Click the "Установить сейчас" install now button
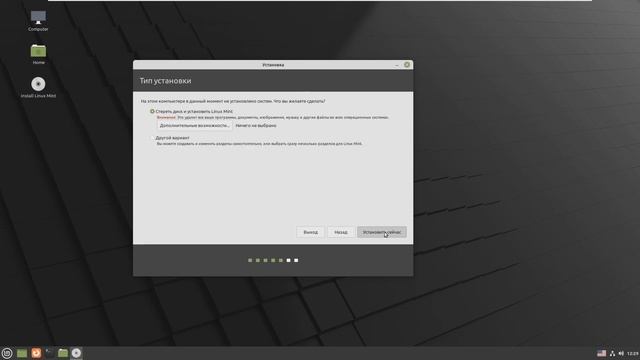Screen dimensions: 640x360 tap(382, 232)
